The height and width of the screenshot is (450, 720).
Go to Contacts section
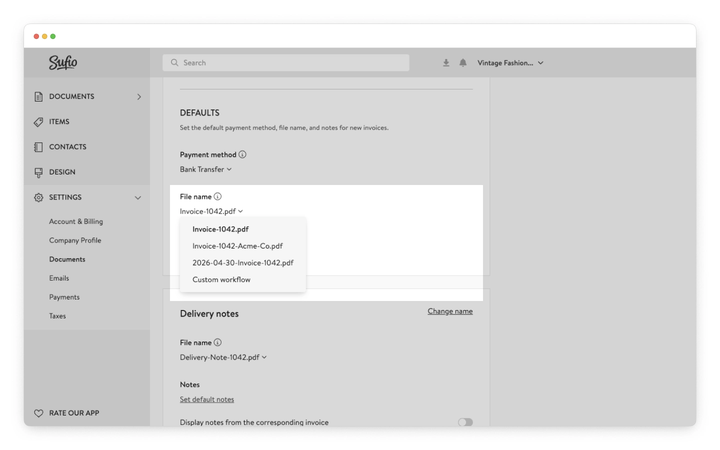(68, 147)
